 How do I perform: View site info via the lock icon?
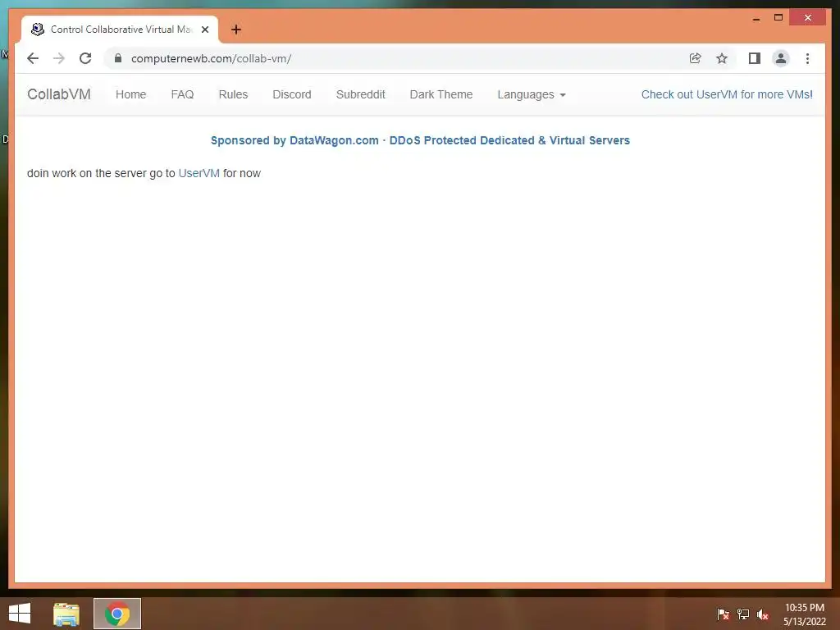[x=118, y=58]
